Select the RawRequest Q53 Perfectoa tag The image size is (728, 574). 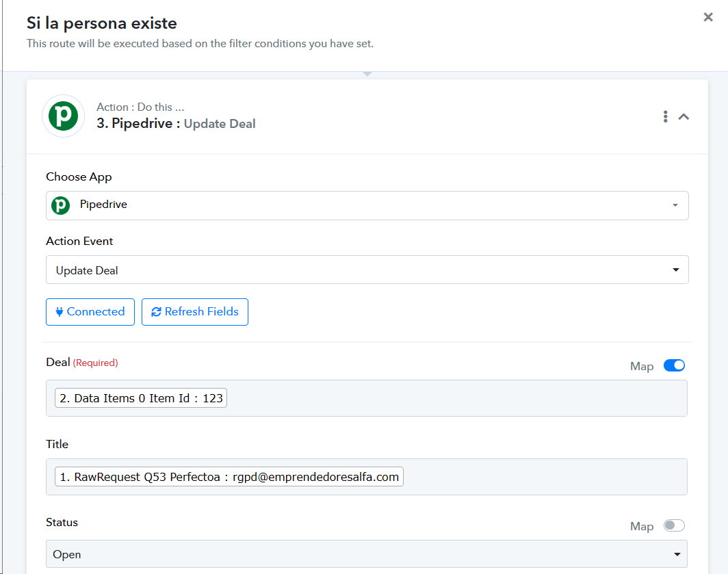click(x=229, y=477)
